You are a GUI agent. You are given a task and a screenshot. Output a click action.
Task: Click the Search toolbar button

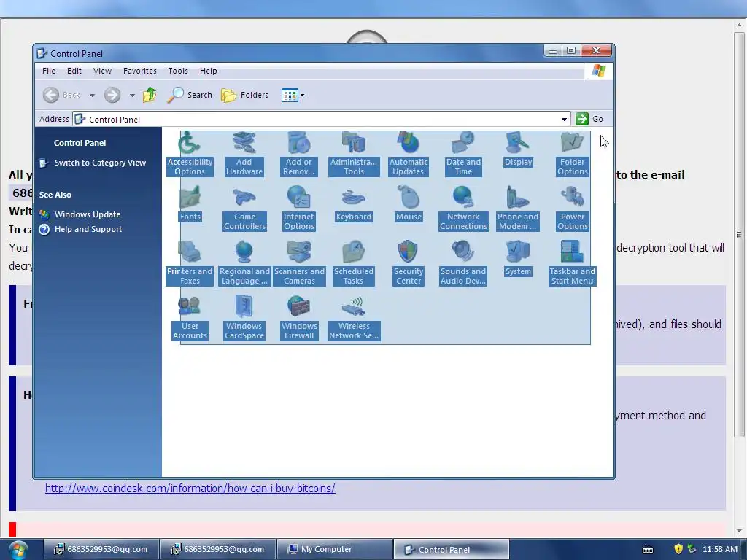click(x=190, y=96)
